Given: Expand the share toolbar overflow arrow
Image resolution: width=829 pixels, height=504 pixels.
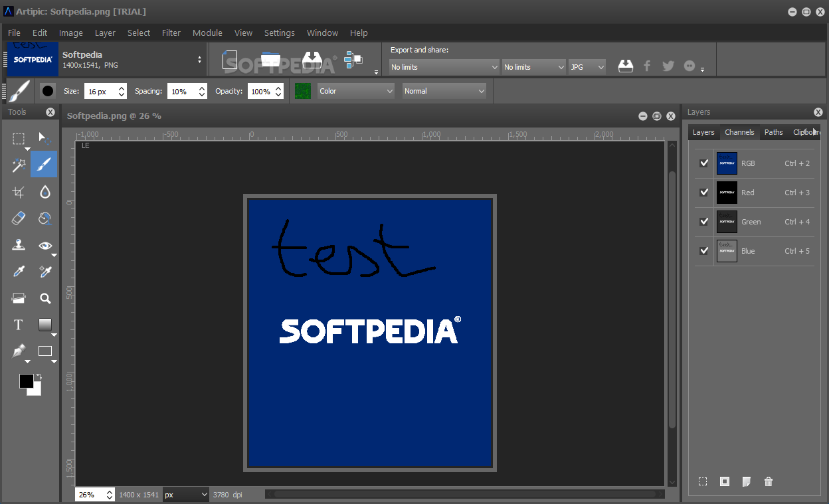Looking at the screenshot, I should tap(703, 70).
